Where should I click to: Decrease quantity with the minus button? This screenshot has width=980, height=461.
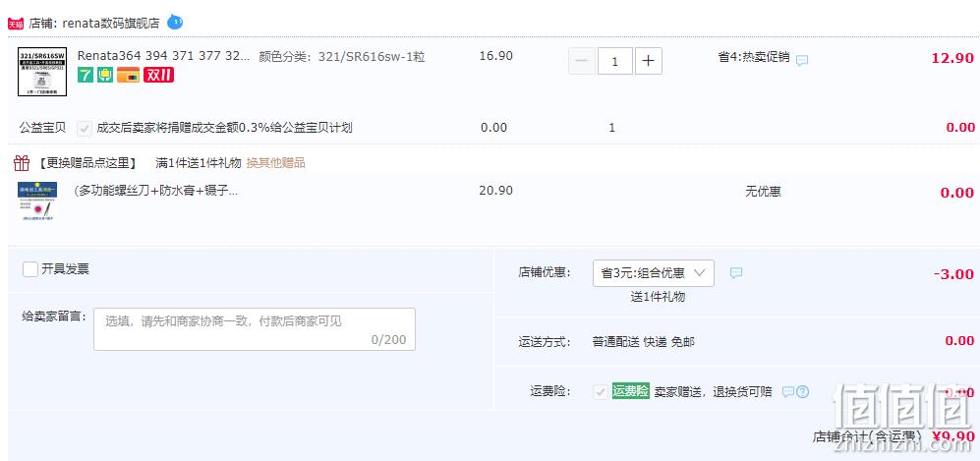point(582,61)
